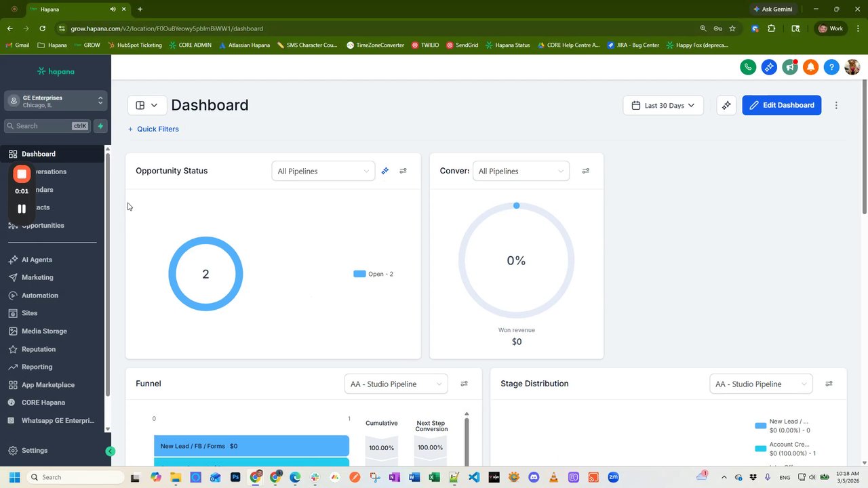Viewport: 868px width, 488px height.
Task: Open the Conversion widget settings icon
Action: (x=586, y=171)
